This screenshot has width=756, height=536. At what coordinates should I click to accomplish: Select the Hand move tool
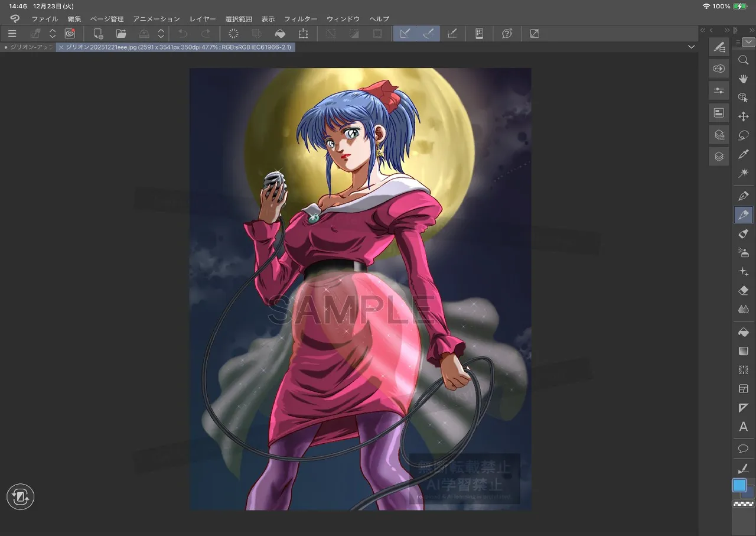tap(743, 79)
